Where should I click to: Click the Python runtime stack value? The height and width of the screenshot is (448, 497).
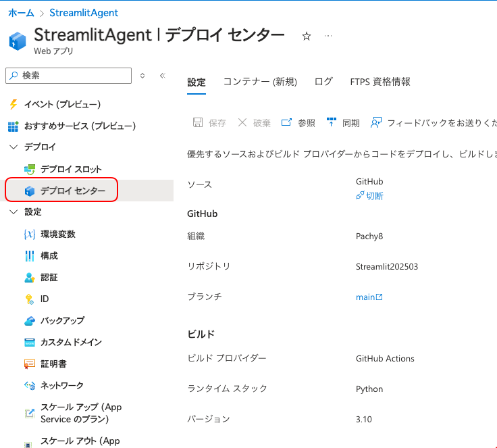369,389
